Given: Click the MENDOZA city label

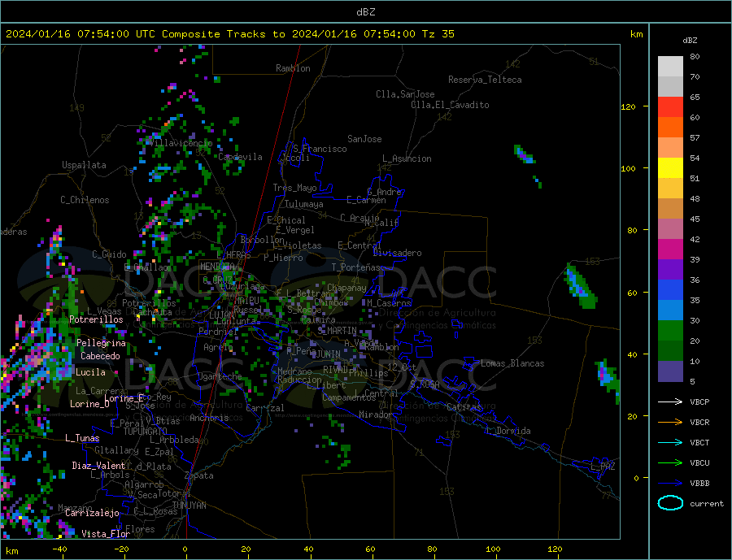Looking at the screenshot, I should click(x=217, y=267).
